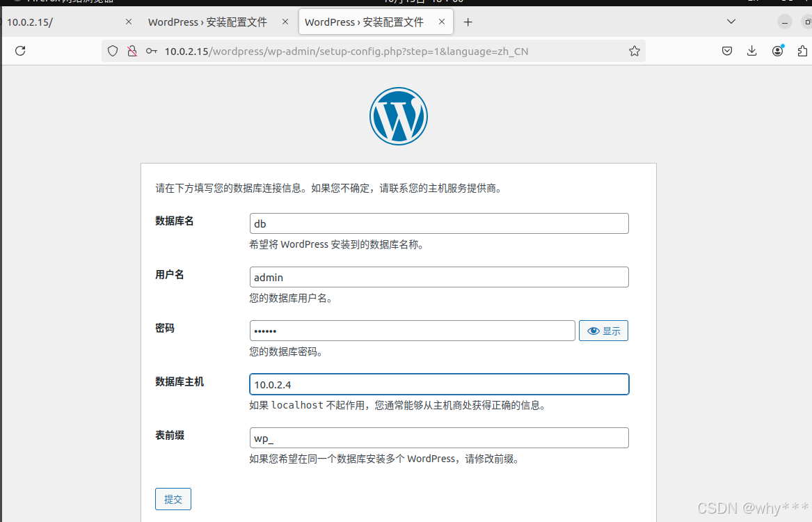Image resolution: width=812 pixels, height=522 pixels.
Task: Open the Downloads panel
Action: point(751,50)
